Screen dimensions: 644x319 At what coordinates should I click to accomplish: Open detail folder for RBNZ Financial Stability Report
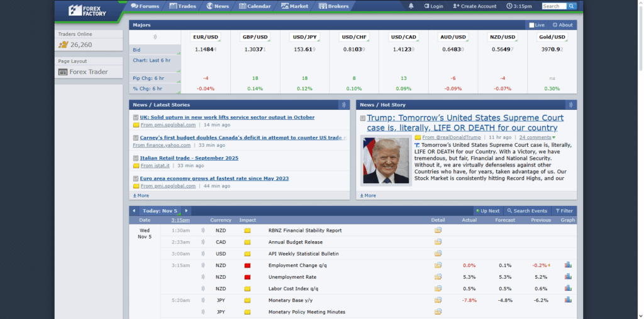tap(438, 230)
